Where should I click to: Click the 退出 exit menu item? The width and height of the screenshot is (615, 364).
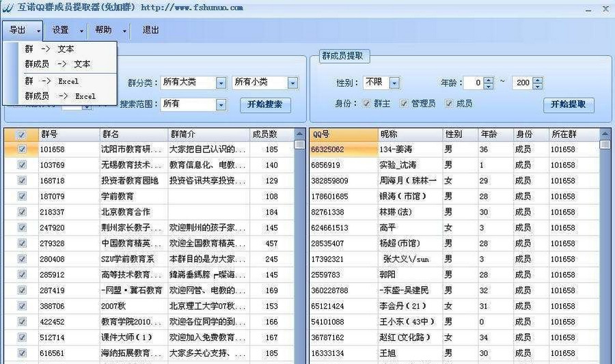[150, 30]
